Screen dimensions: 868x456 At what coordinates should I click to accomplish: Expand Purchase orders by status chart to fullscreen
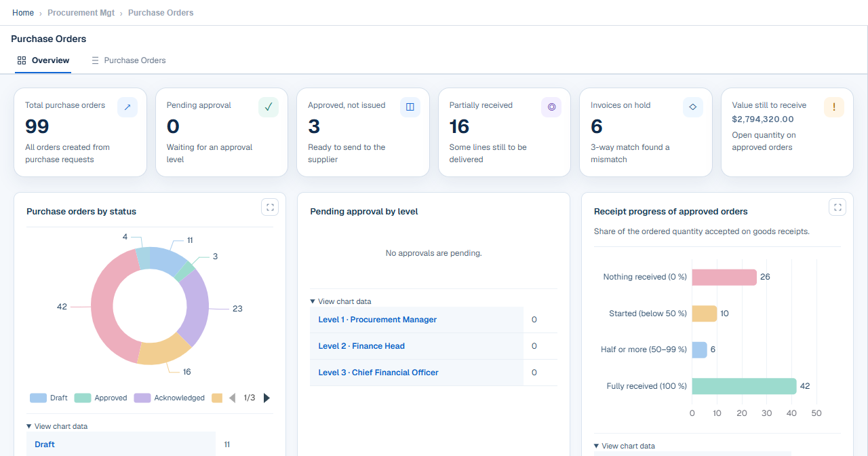pos(270,207)
